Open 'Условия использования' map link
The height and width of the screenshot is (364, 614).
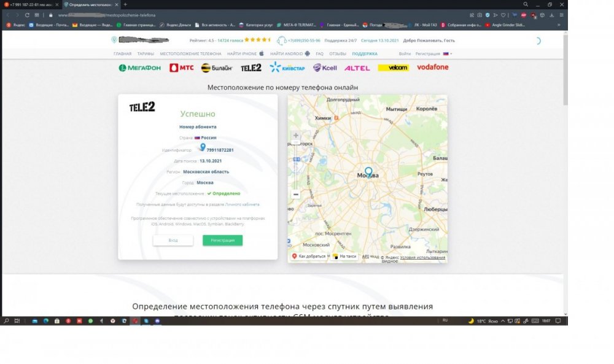coord(422,258)
